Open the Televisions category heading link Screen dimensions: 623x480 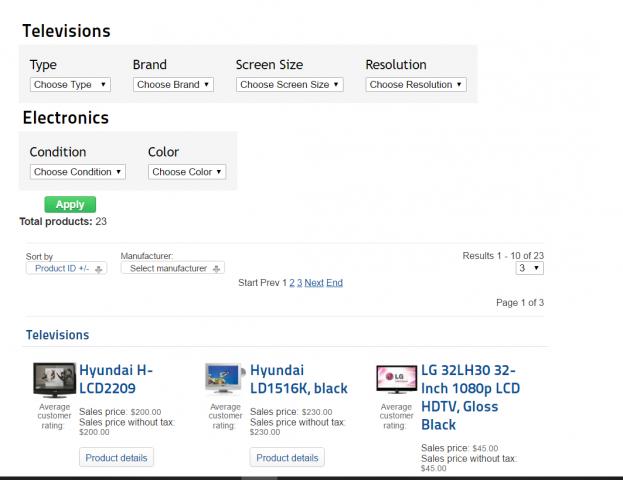pyautogui.click(x=58, y=335)
